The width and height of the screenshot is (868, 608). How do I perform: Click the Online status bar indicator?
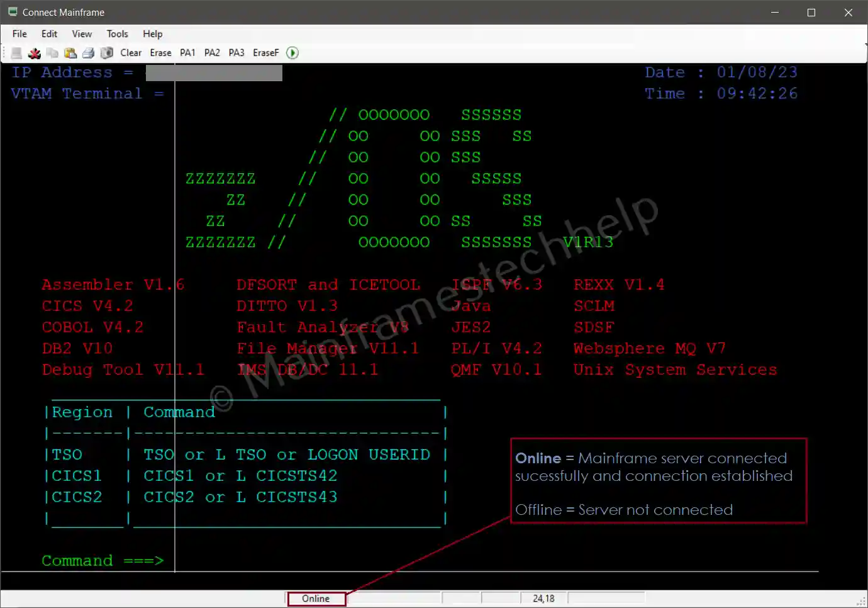click(x=316, y=599)
